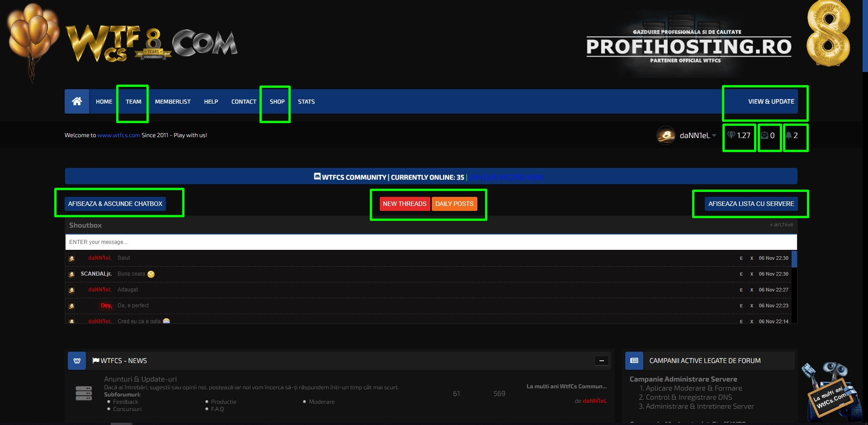
Task: Click the Campanii Active panel icon
Action: (x=634, y=361)
